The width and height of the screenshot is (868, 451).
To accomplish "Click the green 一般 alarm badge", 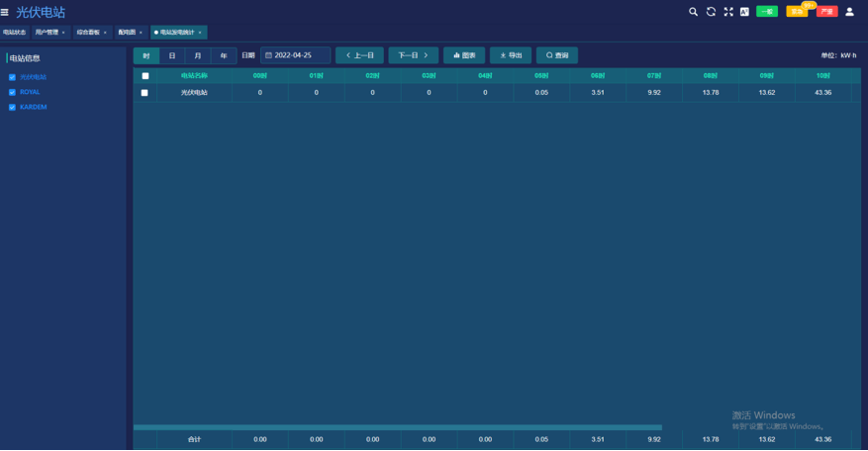I will [767, 12].
